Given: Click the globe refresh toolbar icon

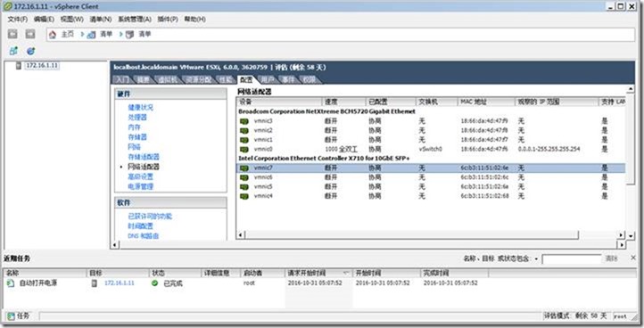Looking at the screenshot, I should click(x=30, y=51).
